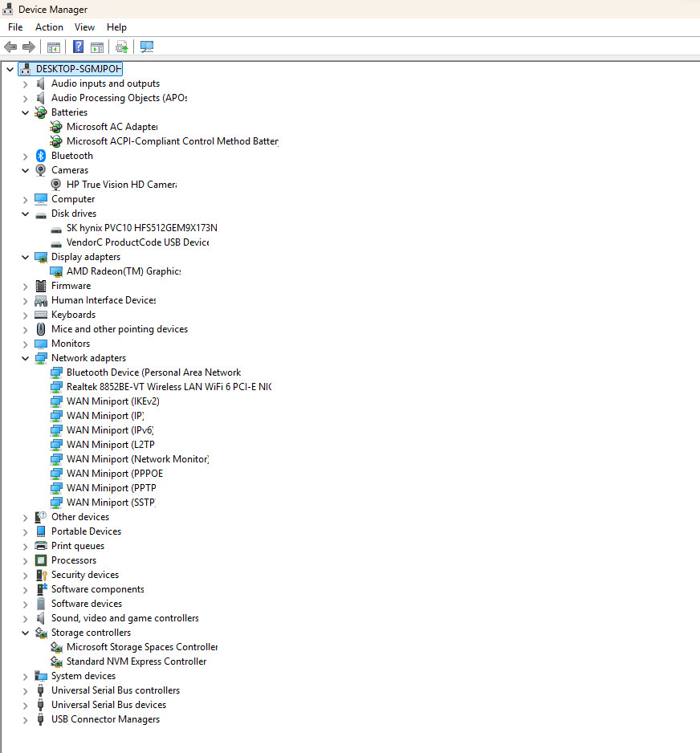Click the Keyboards category icon

point(41,315)
